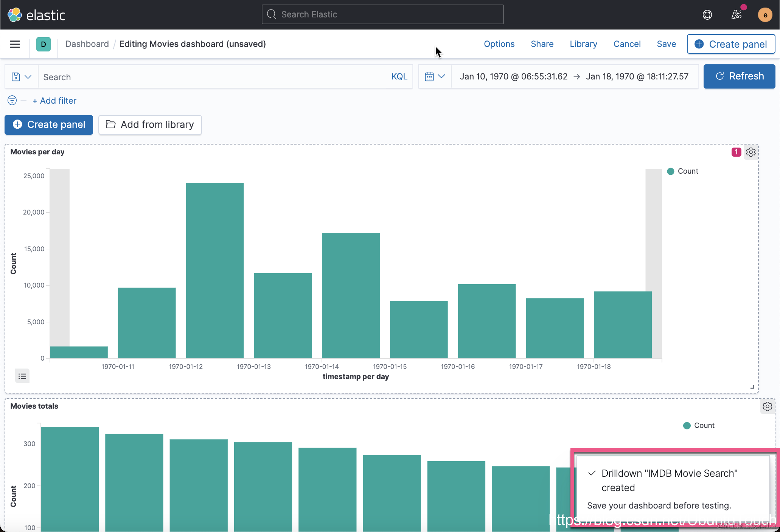This screenshot has height=532, width=780.
Task: Open the Options menu
Action: [x=499, y=44]
